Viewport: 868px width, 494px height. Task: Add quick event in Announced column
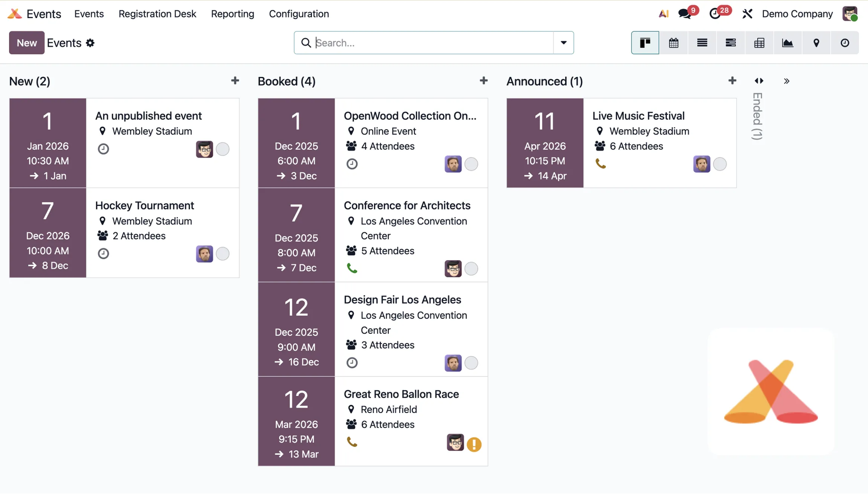[732, 81]
